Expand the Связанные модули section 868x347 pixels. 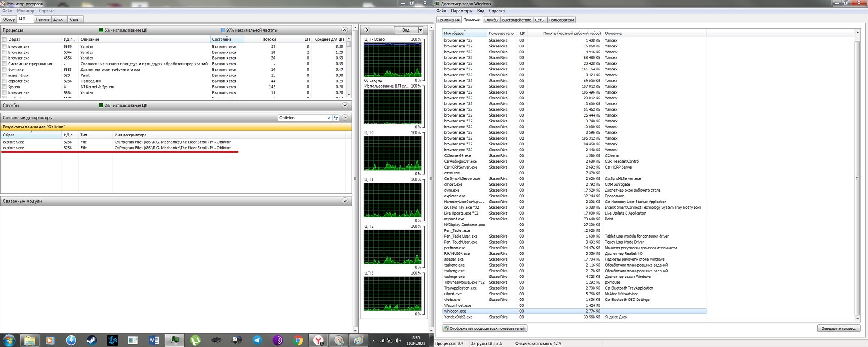coord(345,201)
